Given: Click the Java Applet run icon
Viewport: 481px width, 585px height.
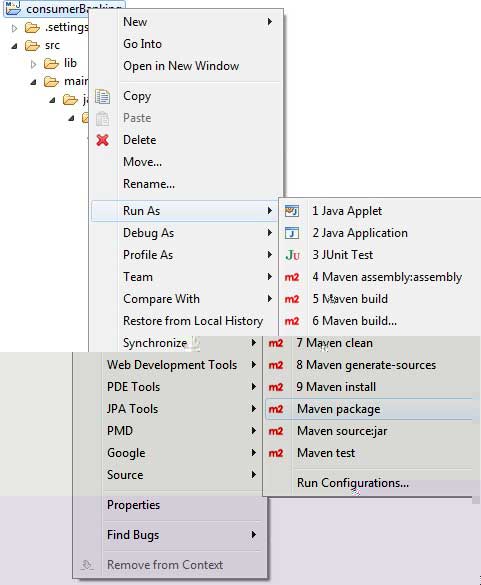Looking at the screenshot, I should coord(292,211).
